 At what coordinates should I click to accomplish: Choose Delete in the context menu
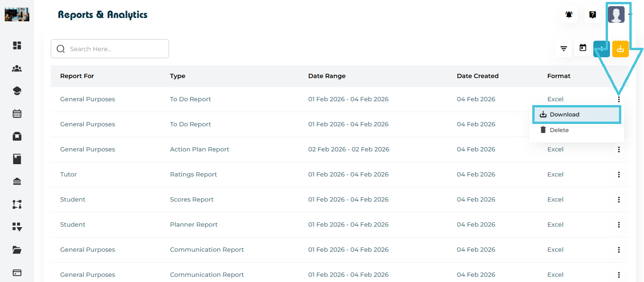pos(559,130)
